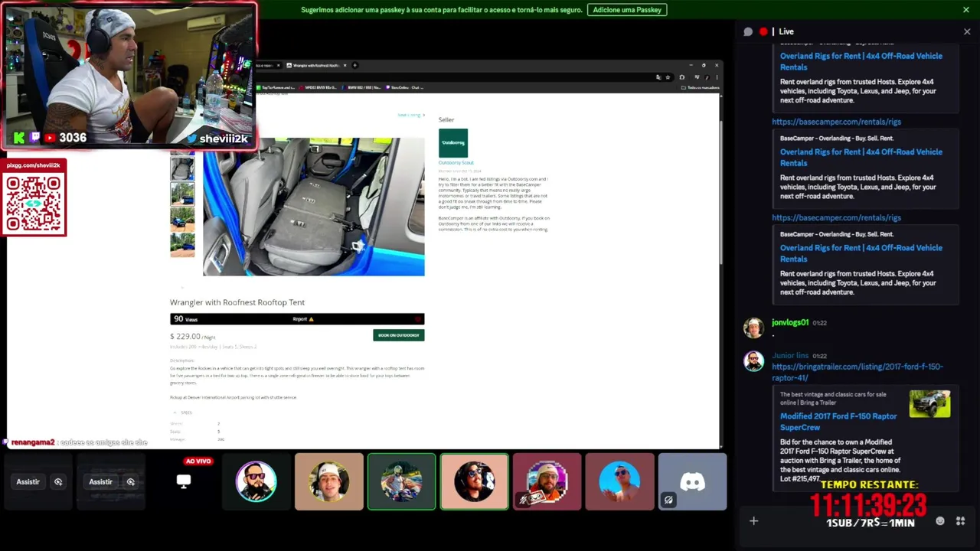Open a new browser tab
The image size is (980, 551).
click(354, 65)
